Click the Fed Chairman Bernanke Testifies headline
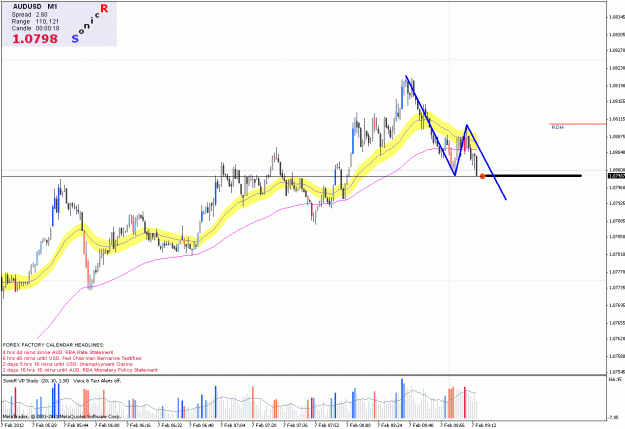Screen dimensions: 625x429 click(x=72, y=358)
